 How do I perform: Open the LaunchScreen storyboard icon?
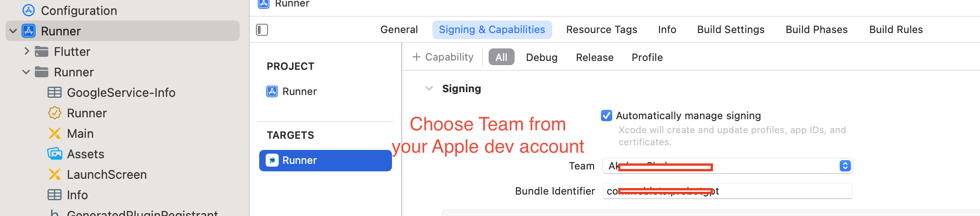click(54, 175)
